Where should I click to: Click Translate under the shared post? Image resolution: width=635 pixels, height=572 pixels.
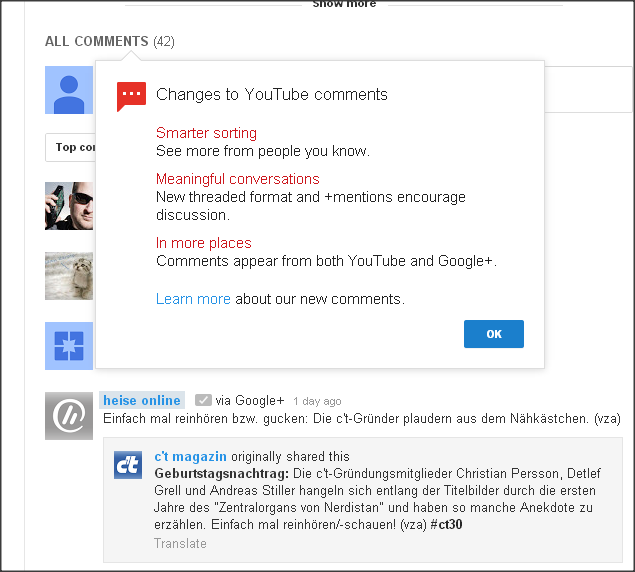point(180,543)
